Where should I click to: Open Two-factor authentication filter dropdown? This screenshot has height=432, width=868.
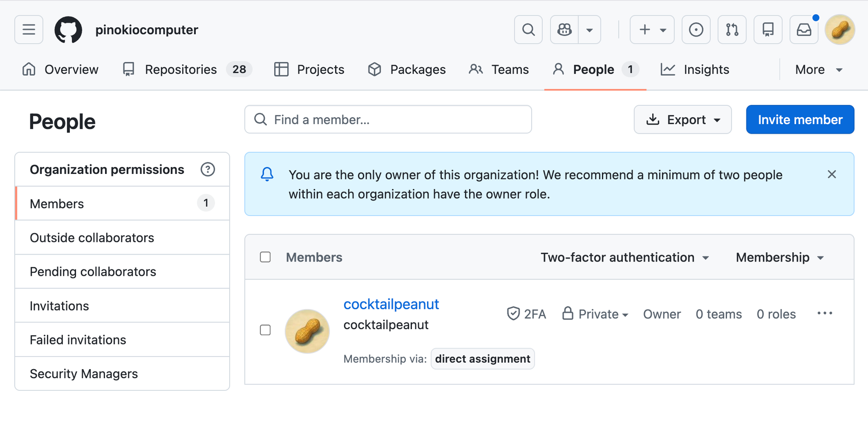pos(625,257)
